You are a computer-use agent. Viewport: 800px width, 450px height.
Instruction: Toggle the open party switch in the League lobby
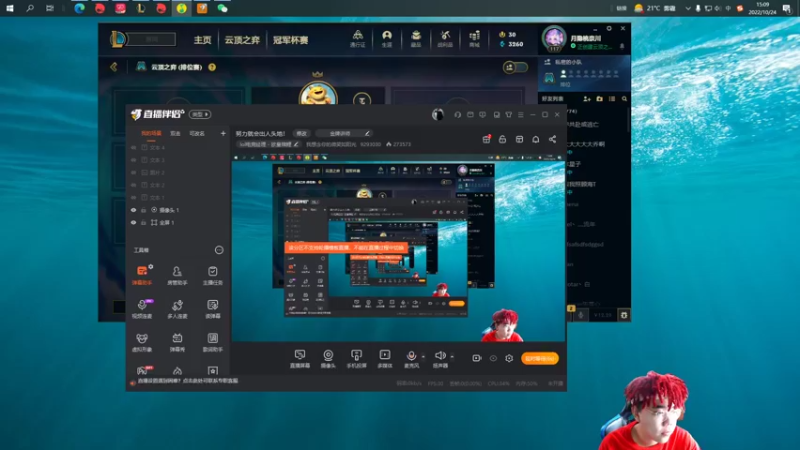(515, 67)
